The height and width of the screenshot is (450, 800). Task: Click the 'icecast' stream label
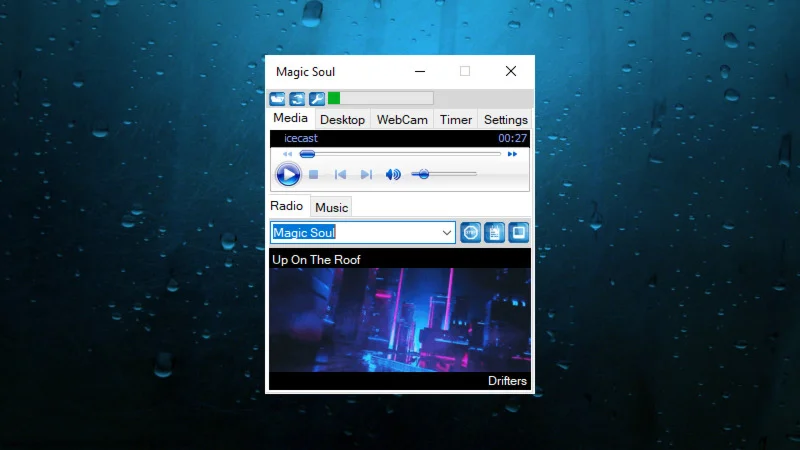301,138
